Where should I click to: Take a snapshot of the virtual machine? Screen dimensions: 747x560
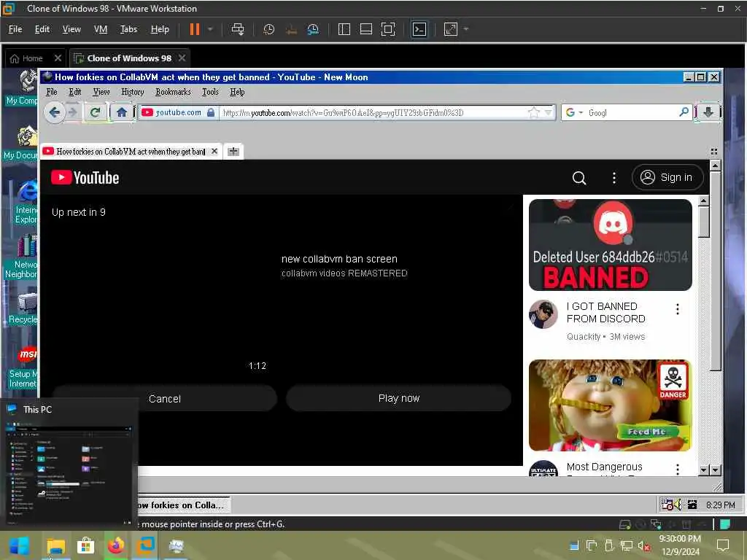point(268,29)
